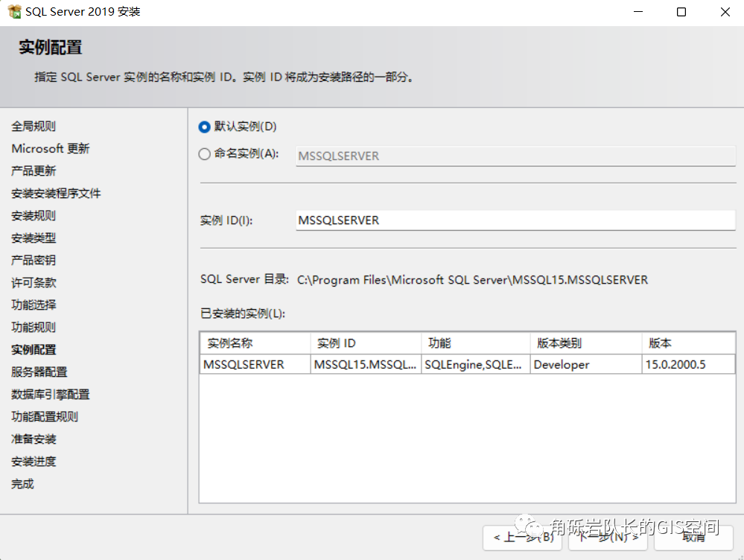Go to the 产品密钥 step
Image resolution: width=744 pixels, height=560 pixels.
tap(33, 259)
